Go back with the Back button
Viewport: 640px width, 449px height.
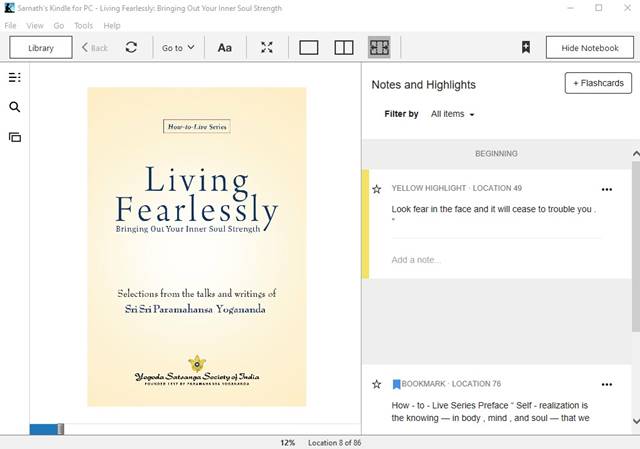[x=95, y=48]
